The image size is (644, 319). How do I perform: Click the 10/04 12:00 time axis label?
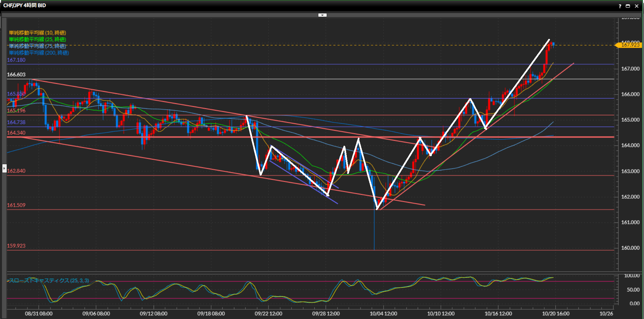pos(383,314)
